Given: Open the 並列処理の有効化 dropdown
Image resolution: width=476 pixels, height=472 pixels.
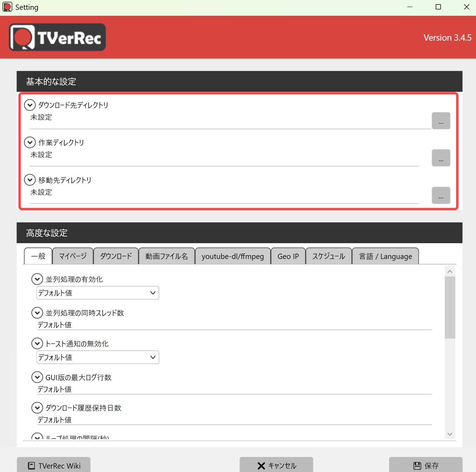Looking at the screenshot, I should pos(98,293).
